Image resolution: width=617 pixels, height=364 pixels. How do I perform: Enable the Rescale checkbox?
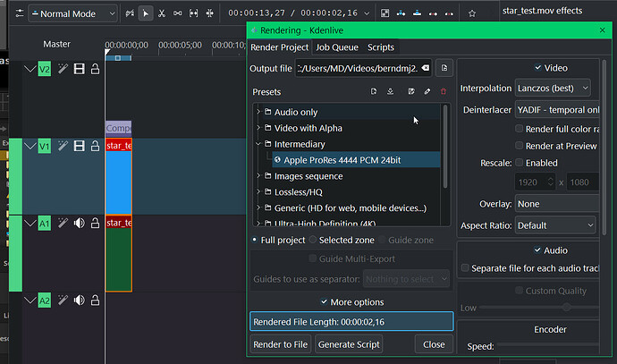tap(519, 163)
